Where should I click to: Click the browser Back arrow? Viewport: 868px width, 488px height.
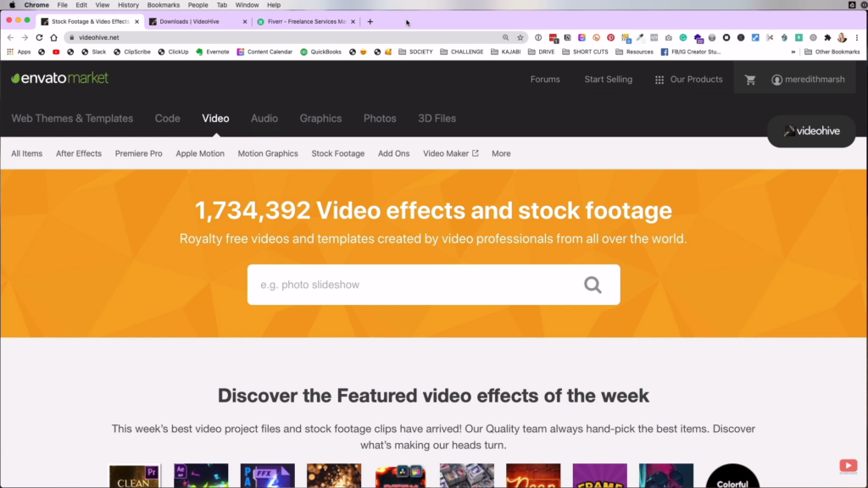pos(10,37)
